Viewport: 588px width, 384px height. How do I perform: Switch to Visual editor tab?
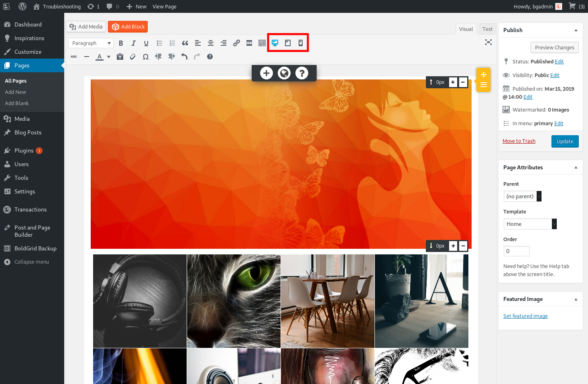(466, 29)
